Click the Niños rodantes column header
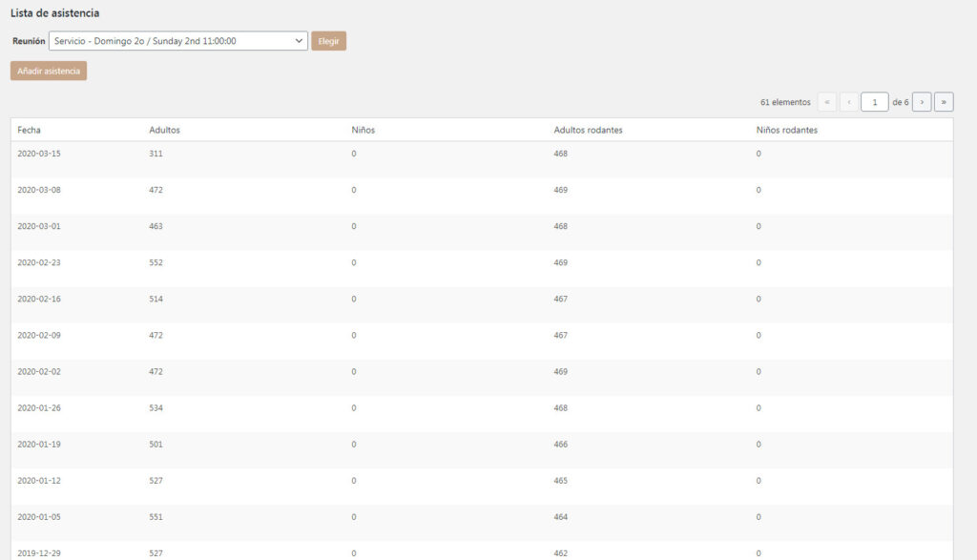The image size is (977, 560). pyautogui.click(x=786, y=130)
